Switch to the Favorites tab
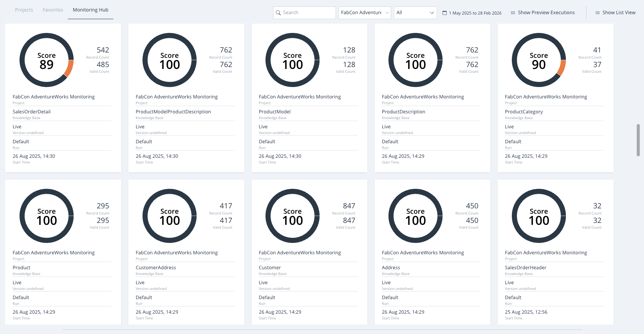644x334 pixels. (x=53, y=10)
